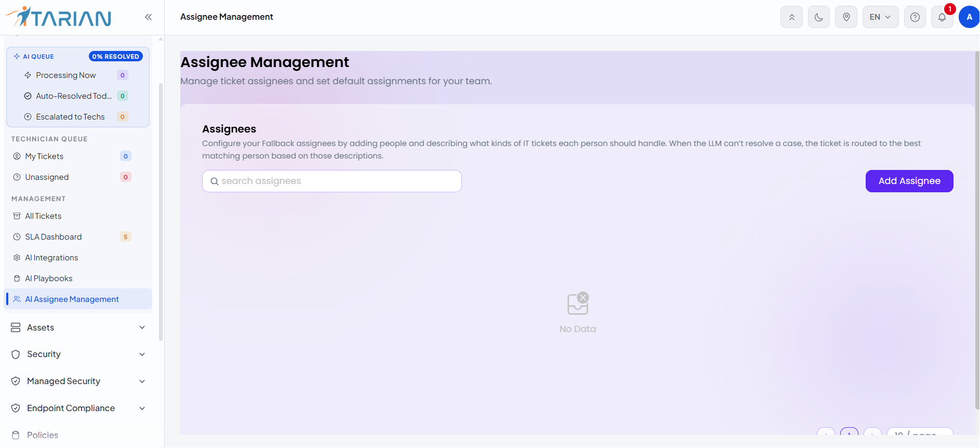Click the Auto-Resolved checkmark icon
This screenshot has width=980, height=448.
28,96
